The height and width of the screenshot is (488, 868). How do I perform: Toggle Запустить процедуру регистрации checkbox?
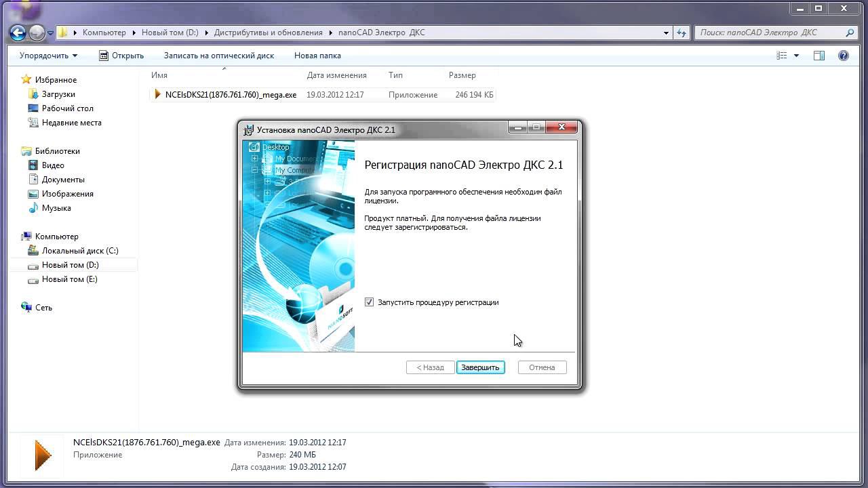pos(369,302)
